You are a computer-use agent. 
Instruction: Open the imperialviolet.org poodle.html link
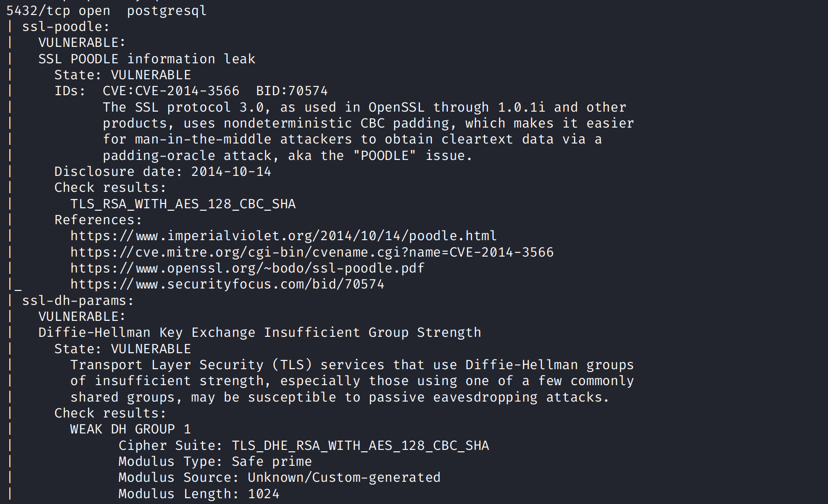[x=283, y=236]
